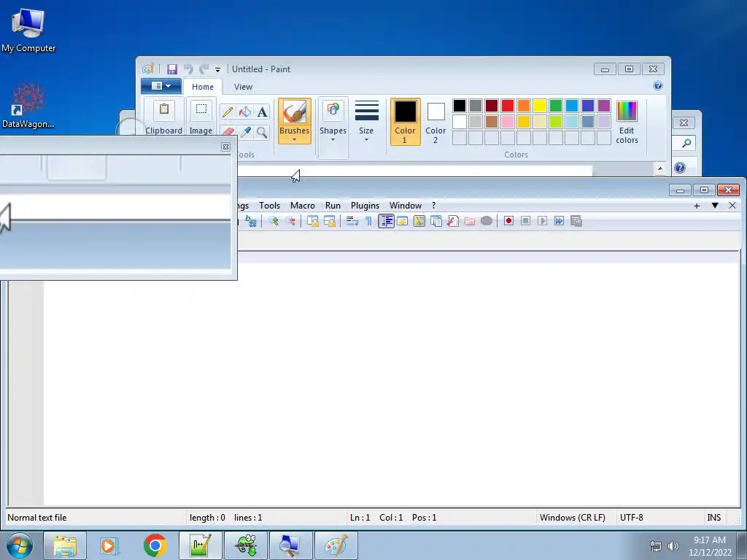This screenshot has width=747, height=560.
Task: Open the Macro menu in Notepad++
Action: pos(303,205)
